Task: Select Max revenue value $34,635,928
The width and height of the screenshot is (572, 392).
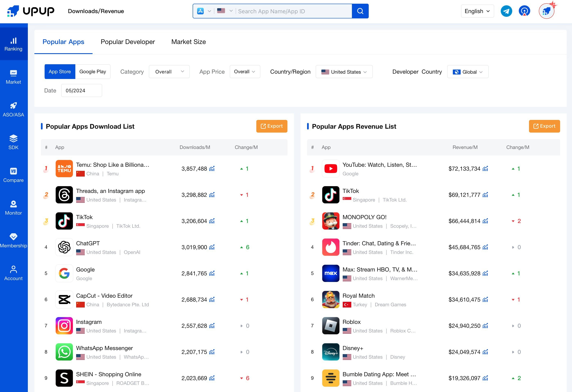Action: point(464,274)
